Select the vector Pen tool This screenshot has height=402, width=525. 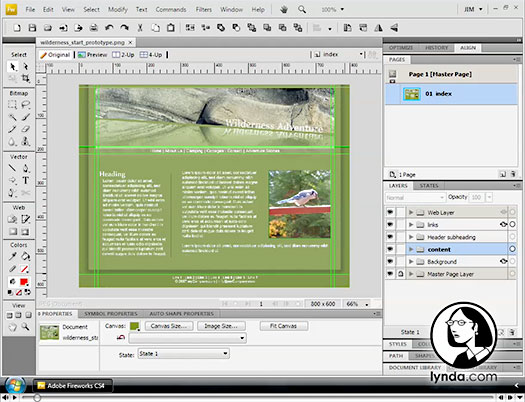pyautogui.click(x=25, y=168)
